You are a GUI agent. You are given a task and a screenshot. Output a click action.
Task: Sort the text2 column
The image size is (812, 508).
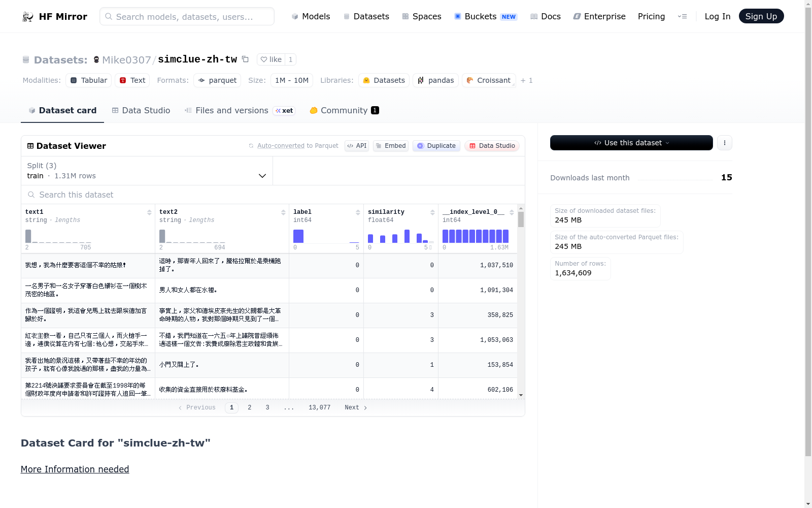pyautogui.click(x=283, y=212)
